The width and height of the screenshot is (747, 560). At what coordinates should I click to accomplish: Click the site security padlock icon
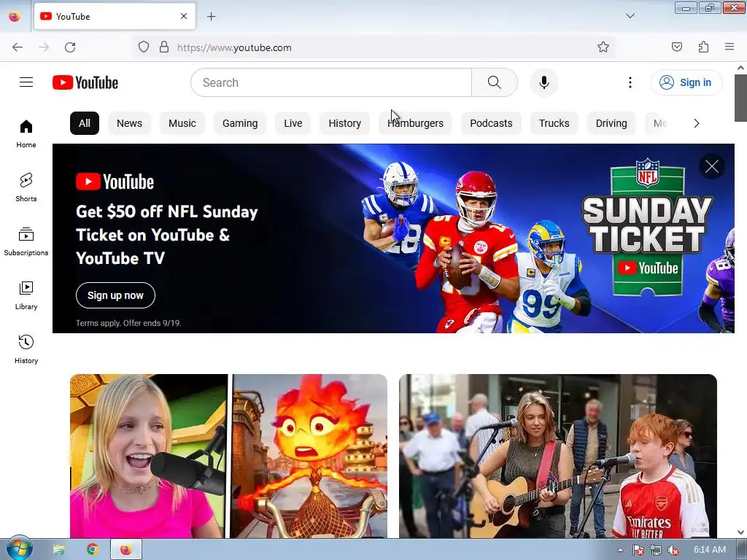[x=164, y=47]
